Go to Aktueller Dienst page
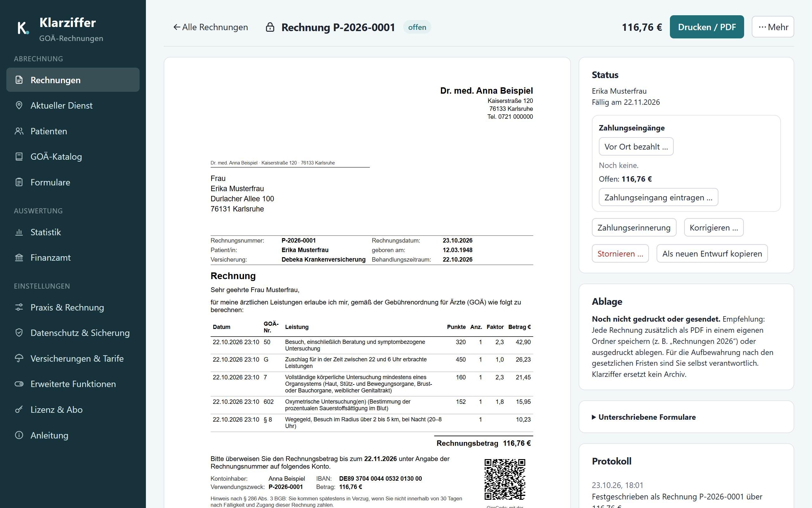Viewport: 812px width, 508px height. 73,105
